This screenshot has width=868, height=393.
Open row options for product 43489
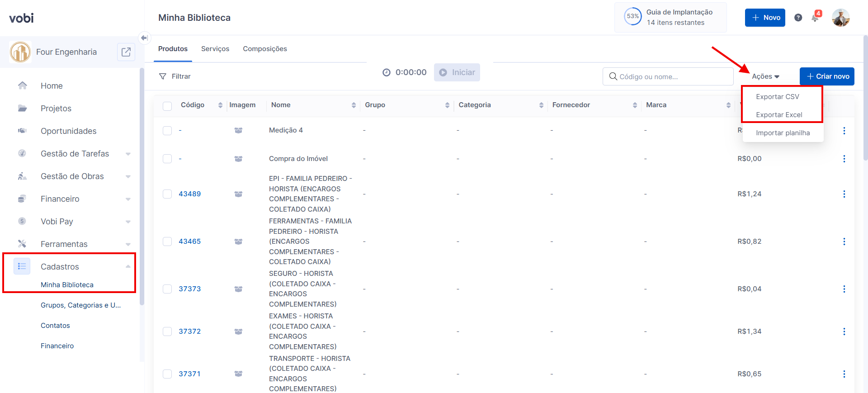coord(844,194)
